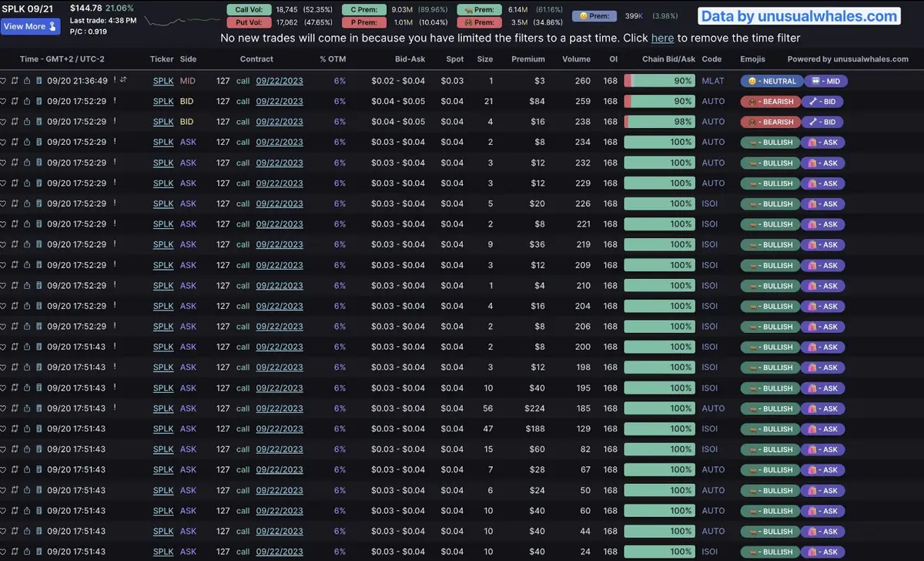Click the heart icon on the 21:36:49 trade
The width and height of the screenshot is (924, 561).
[x=3, y=81]
